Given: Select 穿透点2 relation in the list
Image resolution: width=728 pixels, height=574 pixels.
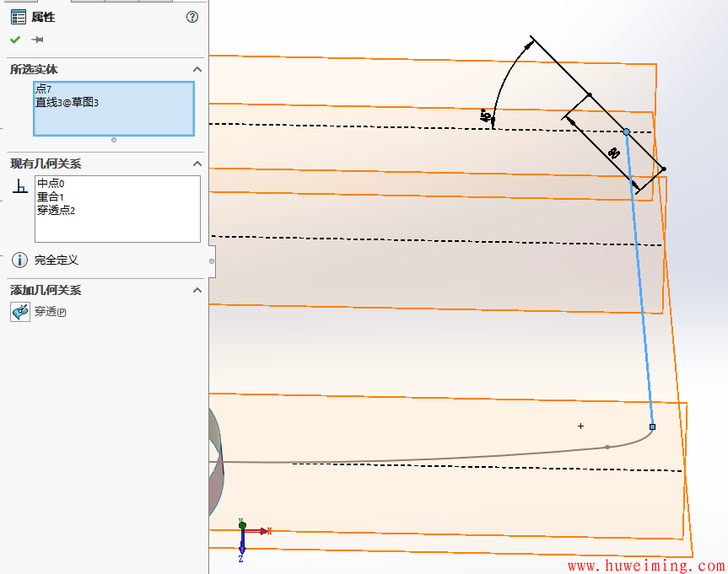Looking at the screenshot, I should [x=56, y=211].
